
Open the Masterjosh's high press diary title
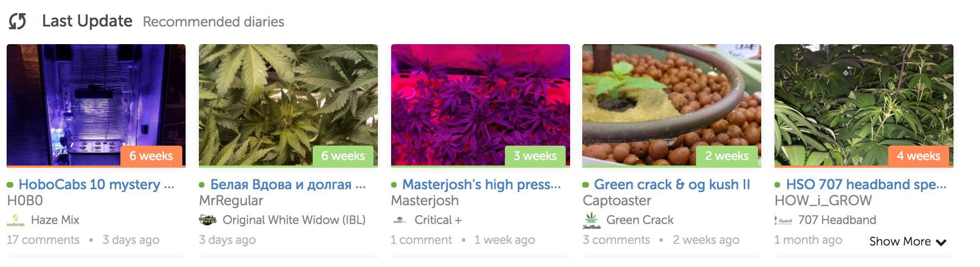(x=481, y=184)
